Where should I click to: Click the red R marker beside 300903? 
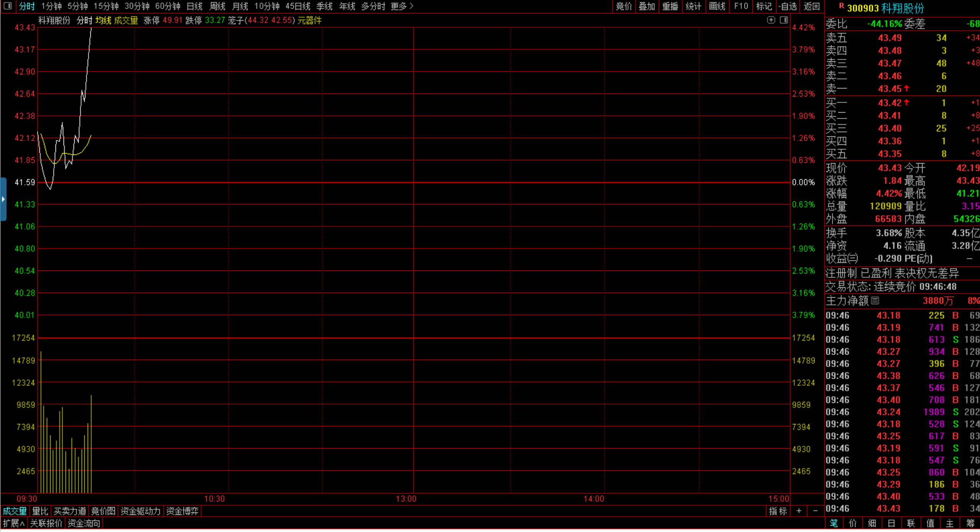pyautogui.click(x=841, y=6)
